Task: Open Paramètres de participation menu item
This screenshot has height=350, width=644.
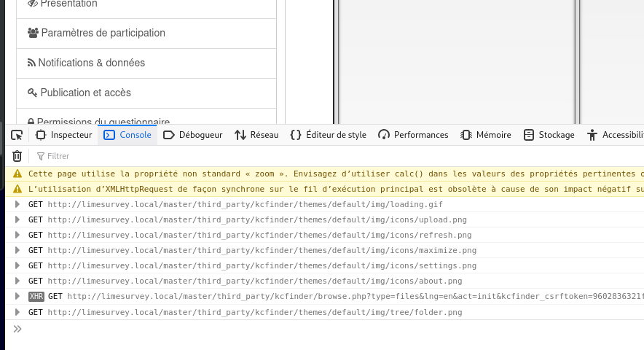Action: click(103, 33)
